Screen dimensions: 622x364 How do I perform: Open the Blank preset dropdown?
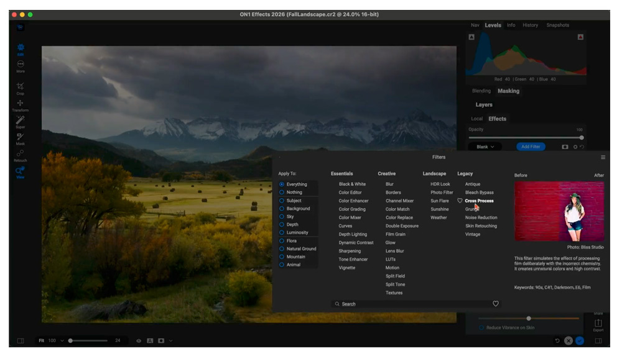point(485,147)
